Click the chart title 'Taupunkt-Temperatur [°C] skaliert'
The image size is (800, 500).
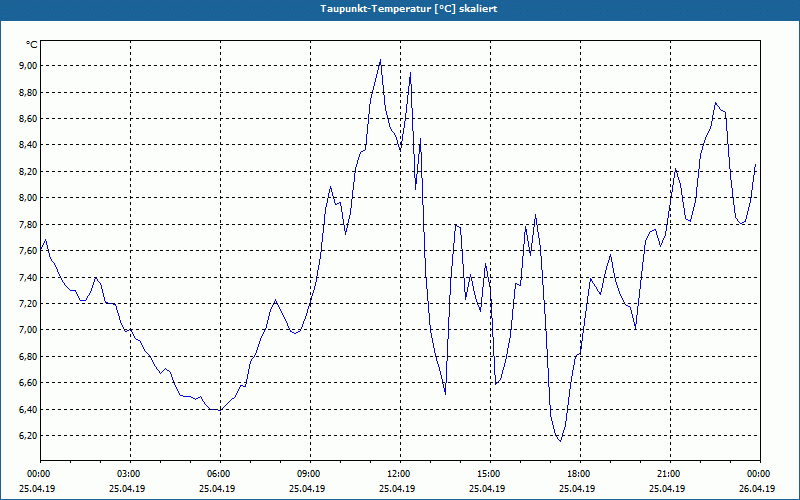[x=409, y=9]
